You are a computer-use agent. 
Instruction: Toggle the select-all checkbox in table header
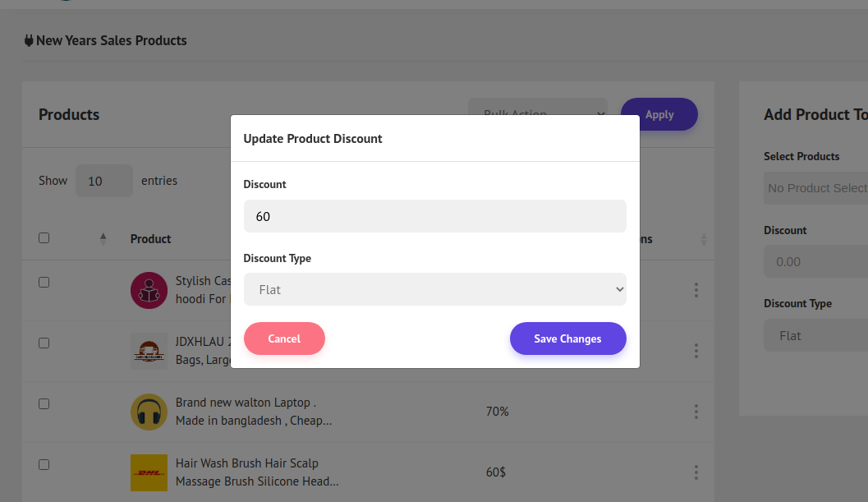(44, 238)
